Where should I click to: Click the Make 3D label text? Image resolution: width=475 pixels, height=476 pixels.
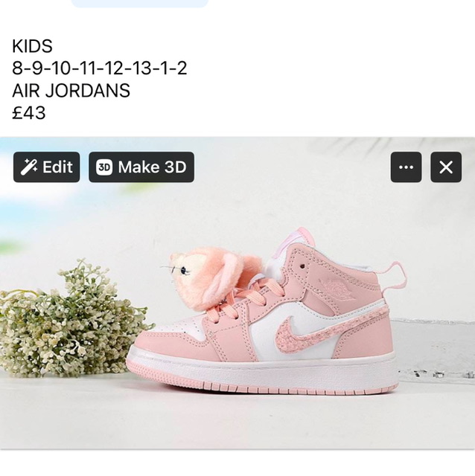pyautogui.click(x=152, y=167)
